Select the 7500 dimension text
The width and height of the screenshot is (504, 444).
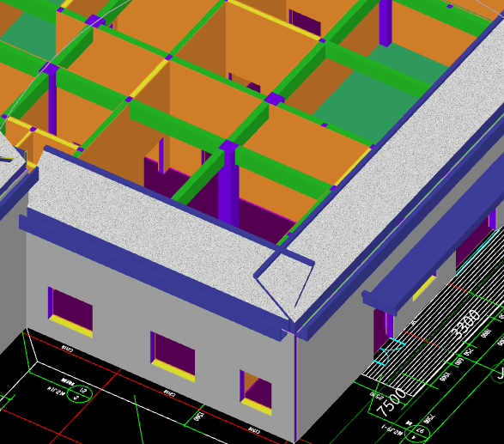[392, 402]
